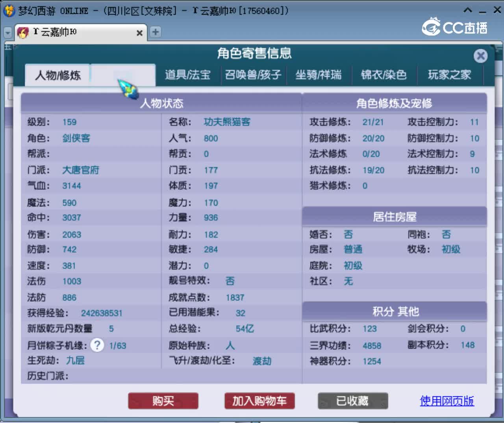Switch to the 人物/修炼 tab
This screenshot has height=423, width=504.
[x=57, y=75]
